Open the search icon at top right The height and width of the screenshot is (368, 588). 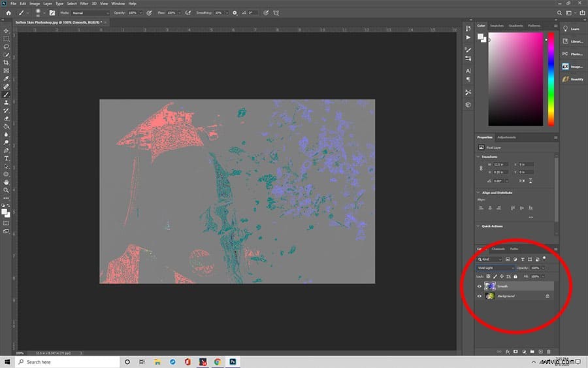tap(559, 13)
